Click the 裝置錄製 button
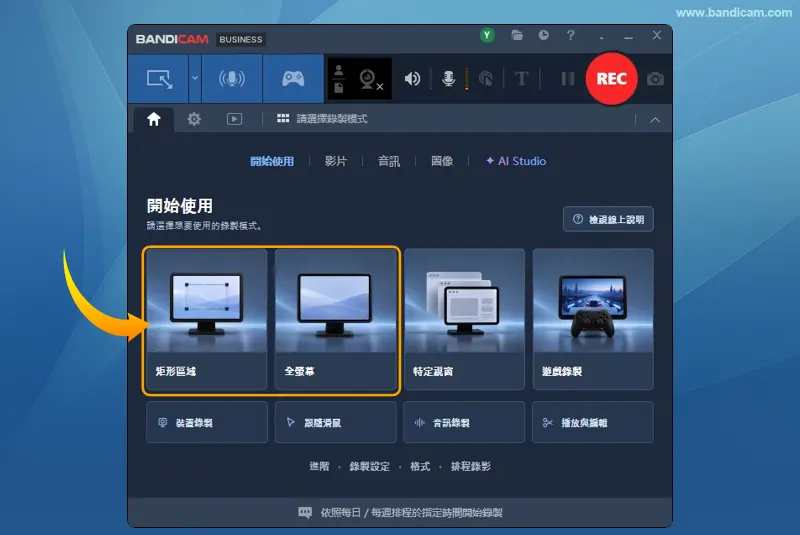This screenshot has width=800, height=535. tap(207, 422)
